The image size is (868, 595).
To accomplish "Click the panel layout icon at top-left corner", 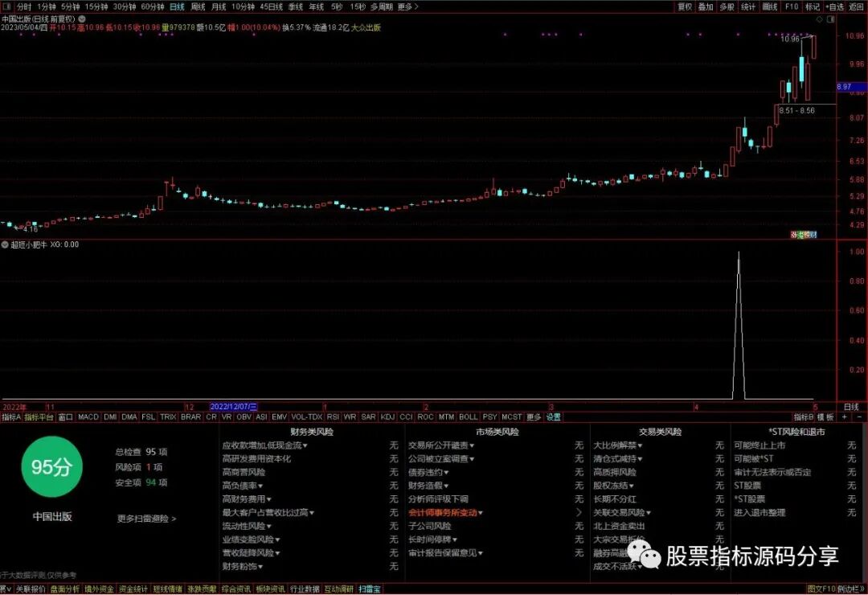I will (6, 6).
